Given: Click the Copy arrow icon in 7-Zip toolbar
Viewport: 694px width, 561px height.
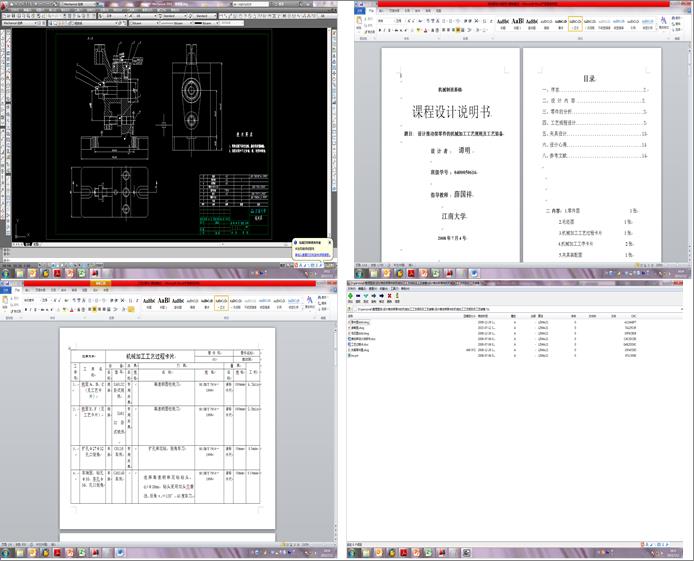Looking at the screenshot, I should 373,296.
